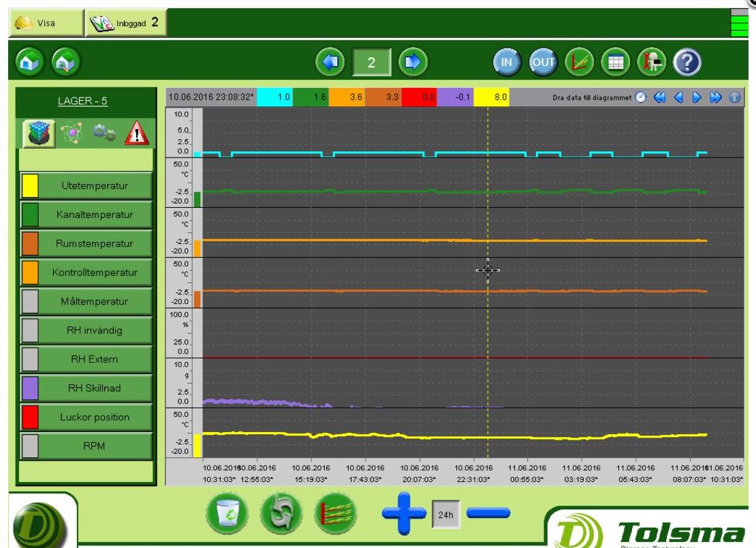The height and width of the screenshot is (548, 756).
Task: Click the clock icon above the diagram
Action: click(x=640, y=97)
